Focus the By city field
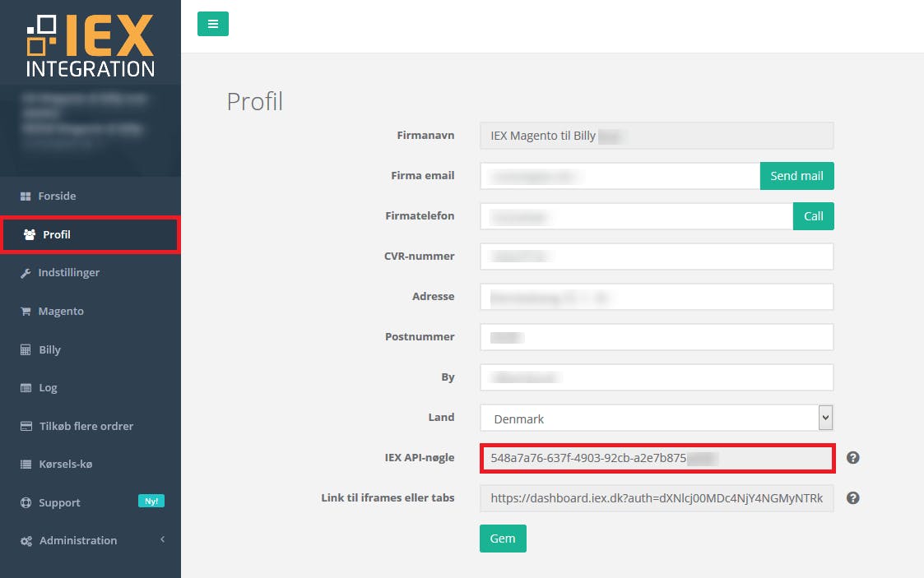 [657, 377]
